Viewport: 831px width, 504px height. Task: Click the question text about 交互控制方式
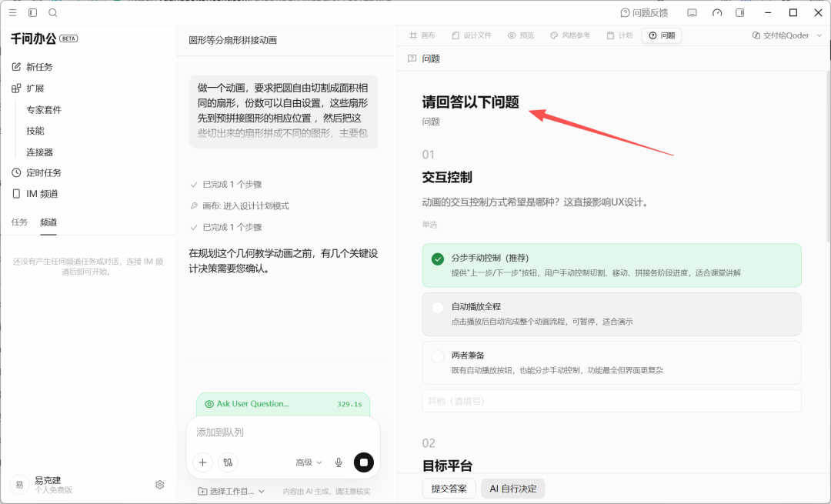click(x=536, y=202)
